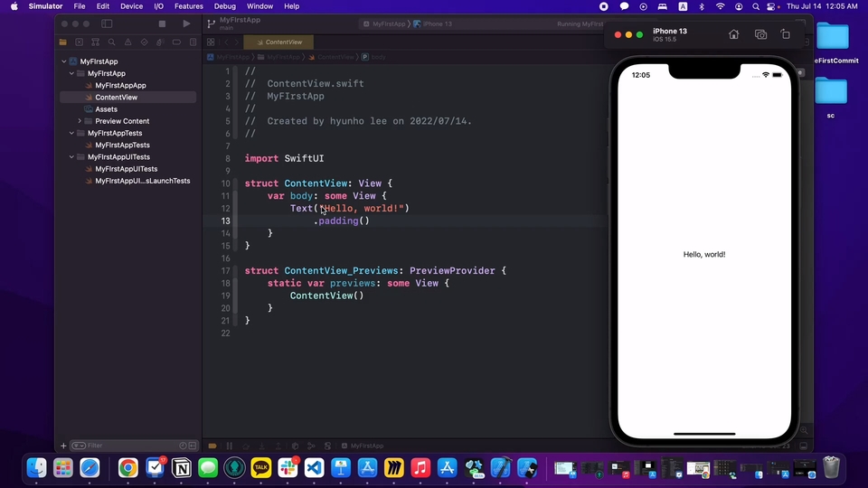Open Control Center in menu bar
The width and height of the screenshot is (868, 488).
pos(771,6)
